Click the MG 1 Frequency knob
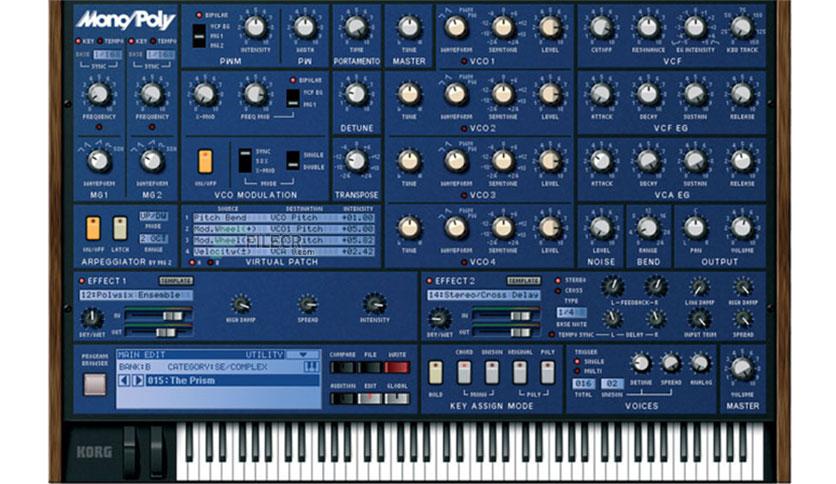836x484 pixels. [99, 94]
